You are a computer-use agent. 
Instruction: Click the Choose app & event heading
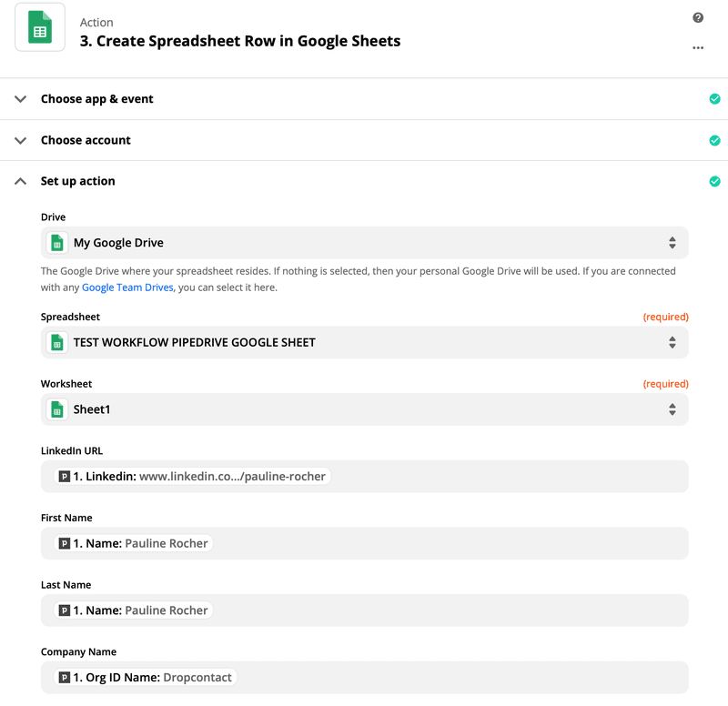point(97,99)
